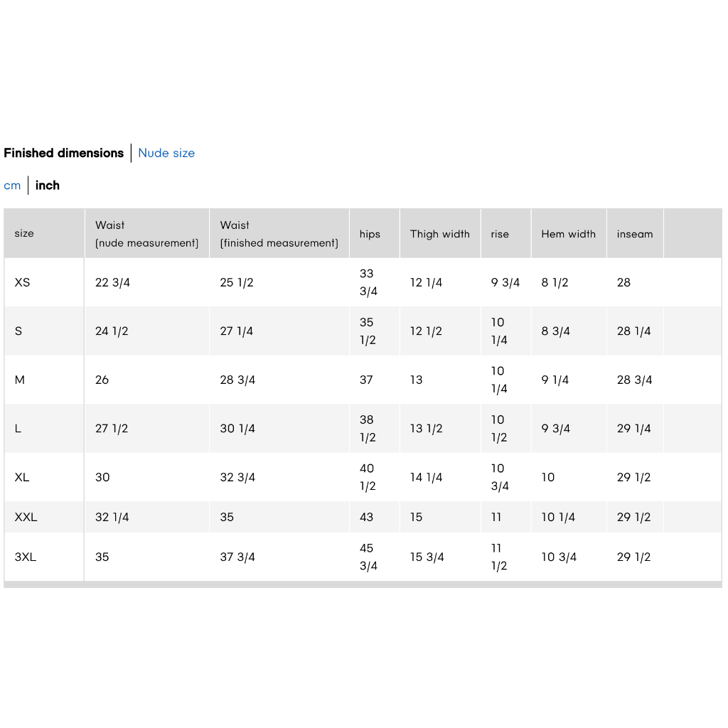This screenshot has height=728, width=728.
Task: Select the XS size row
Action: click(363, 282)
